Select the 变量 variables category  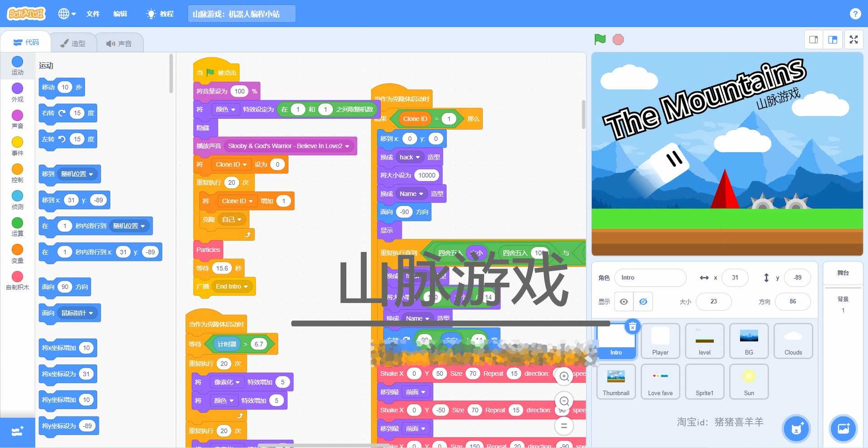17,254
